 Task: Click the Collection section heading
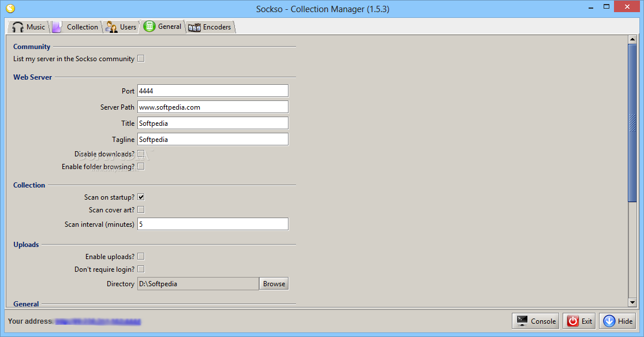click(x=29, y=185)
